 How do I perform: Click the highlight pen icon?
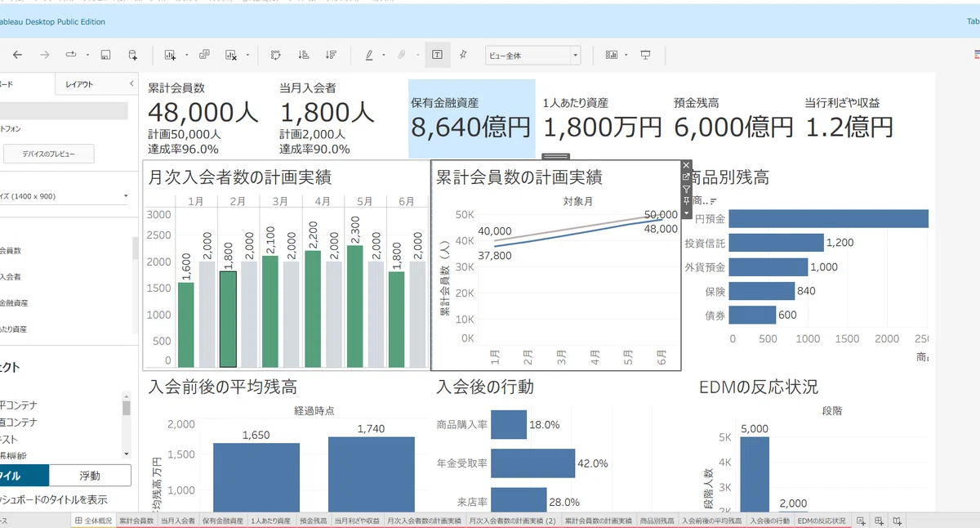point(369,55)
